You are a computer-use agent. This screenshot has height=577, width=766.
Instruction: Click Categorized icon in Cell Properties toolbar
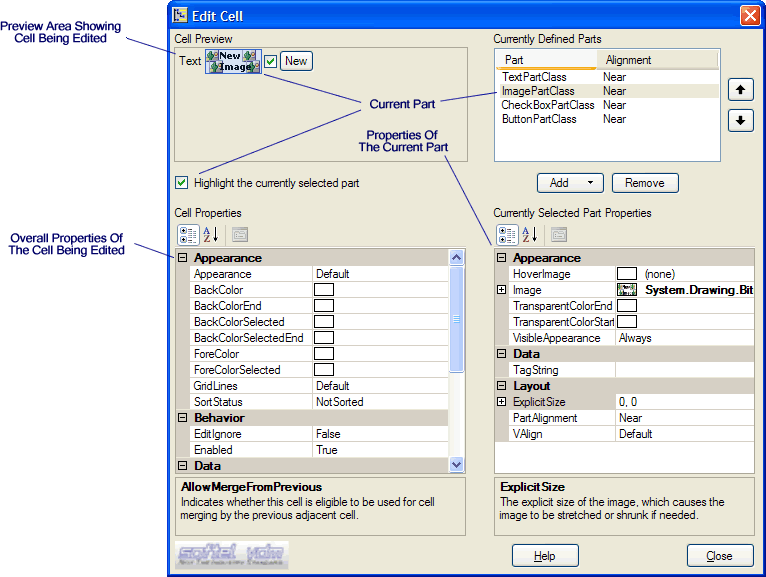click(187, 235)
